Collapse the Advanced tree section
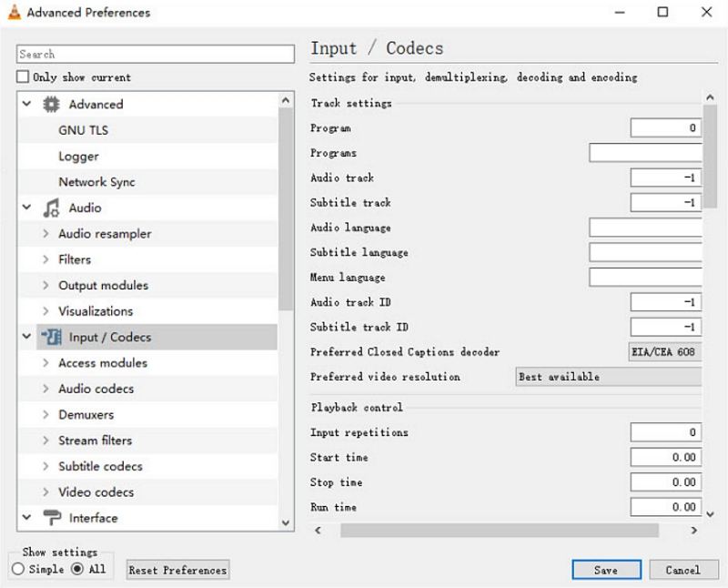Image resolution: width=728 pixels, height=588 pixels. coord(27,104)
